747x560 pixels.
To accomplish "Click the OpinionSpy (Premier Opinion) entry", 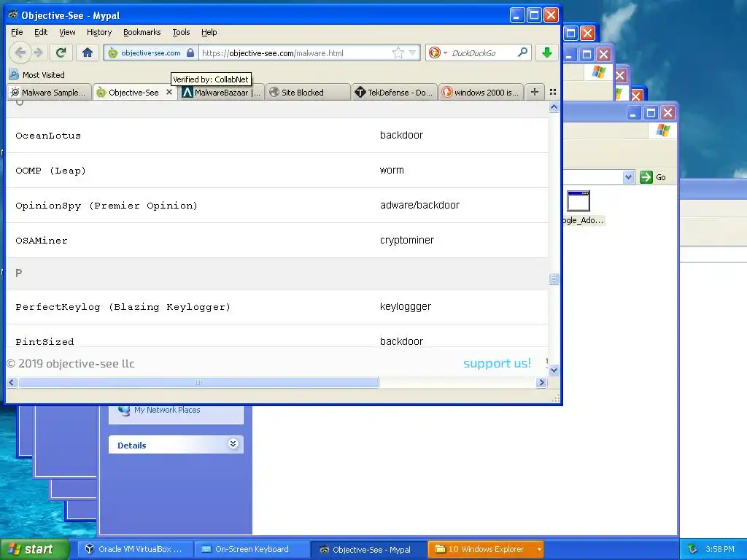I will click(107, 205).
